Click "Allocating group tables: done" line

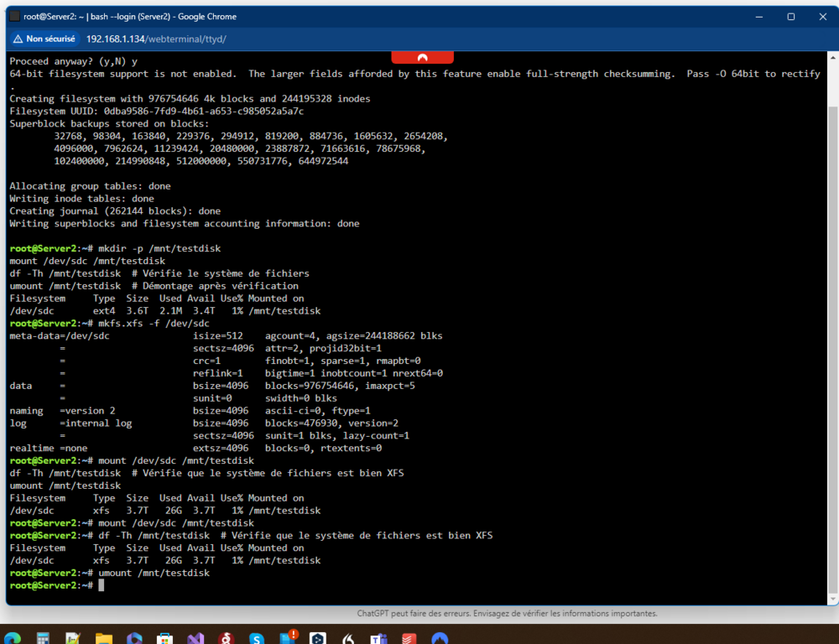pyautogui.click(x=90, y=186)
